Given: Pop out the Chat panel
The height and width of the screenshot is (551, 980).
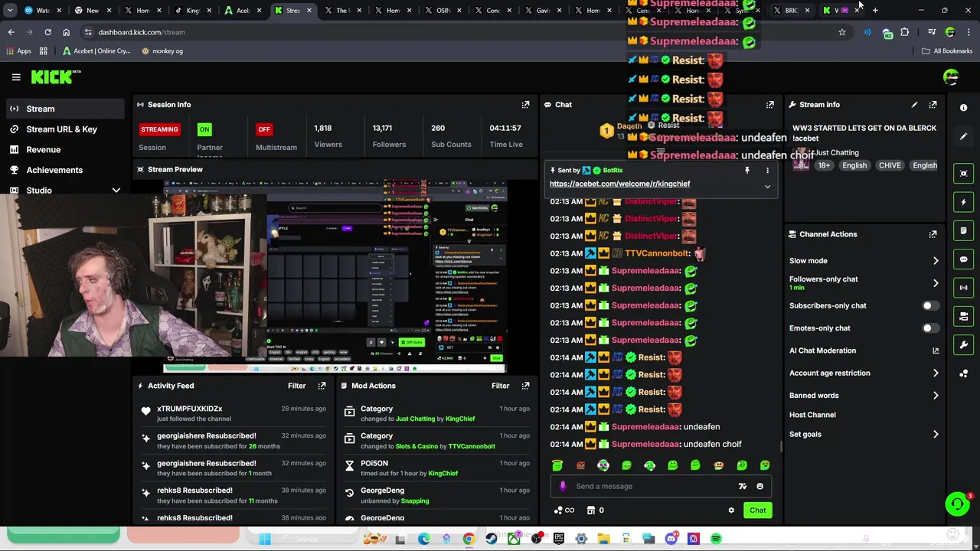Looking at the screenshot, I should click(769, 105).
